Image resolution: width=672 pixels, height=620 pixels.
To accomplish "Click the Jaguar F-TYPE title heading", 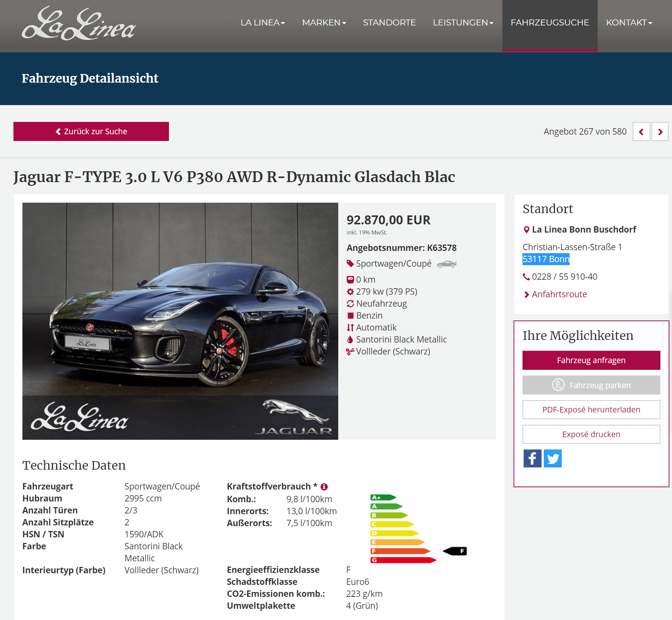I will click(234, 177).
